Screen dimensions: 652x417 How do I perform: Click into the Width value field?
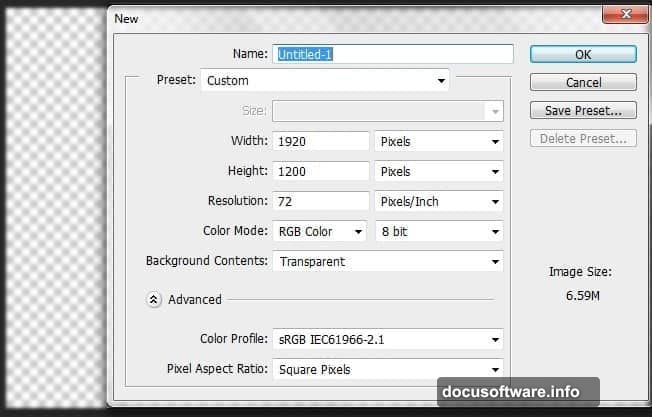pyautogui.click(x=320, y=141)
